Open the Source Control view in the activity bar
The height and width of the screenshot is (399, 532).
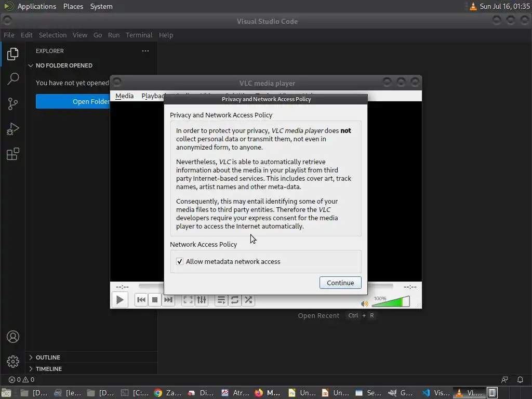[12, 104]
